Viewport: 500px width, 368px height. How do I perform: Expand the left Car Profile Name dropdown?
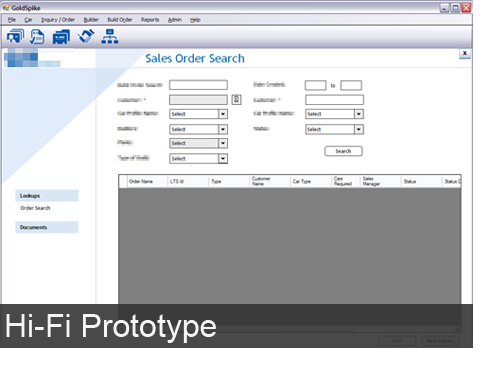[223, 114]
